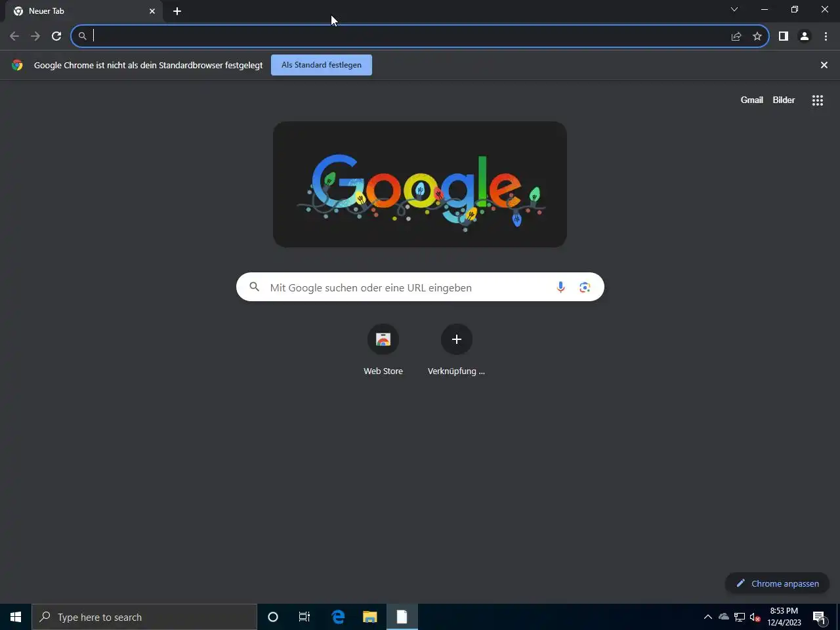Click Chrome anpassen button
This screenshot has width=840, height=630.
(777, 583)
